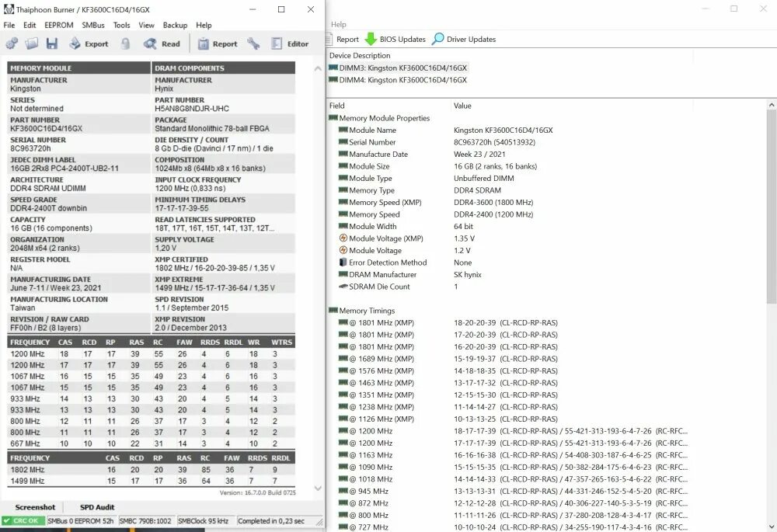Click the SMBus 0 EEPROM 52h status entry
Image resolution: width=777 pixels, height=532 pixels.
(81, 520)
